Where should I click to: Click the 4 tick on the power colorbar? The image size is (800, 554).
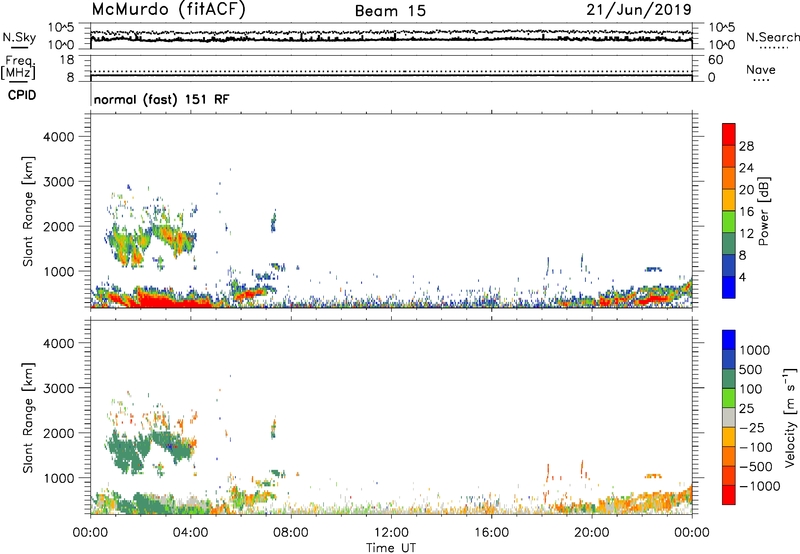[742, 277]
